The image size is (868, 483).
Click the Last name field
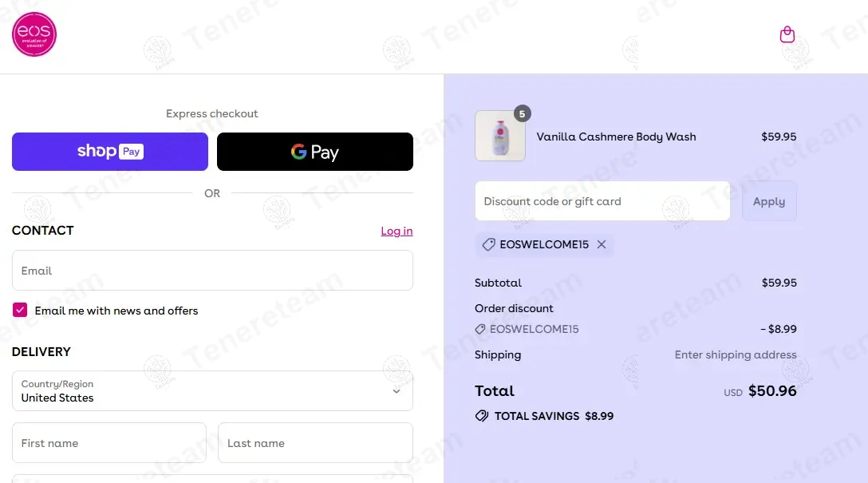click(x=315, y=443)
